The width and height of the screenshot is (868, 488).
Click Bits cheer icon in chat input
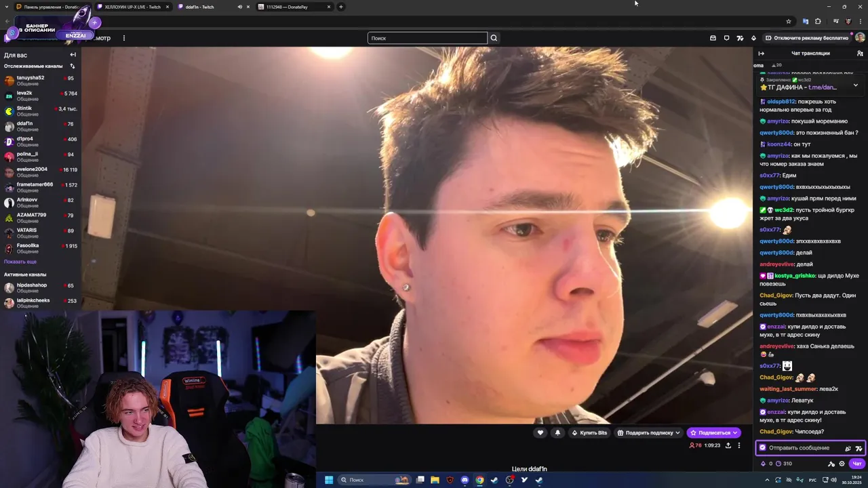pos(848,448)
